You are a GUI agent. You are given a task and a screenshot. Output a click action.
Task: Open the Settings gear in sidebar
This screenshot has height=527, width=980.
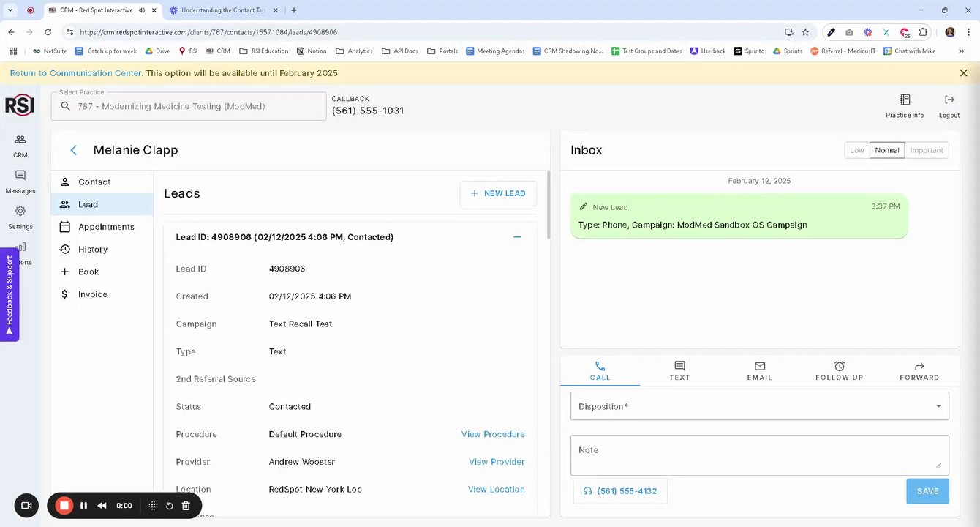(x=20, y=212)
